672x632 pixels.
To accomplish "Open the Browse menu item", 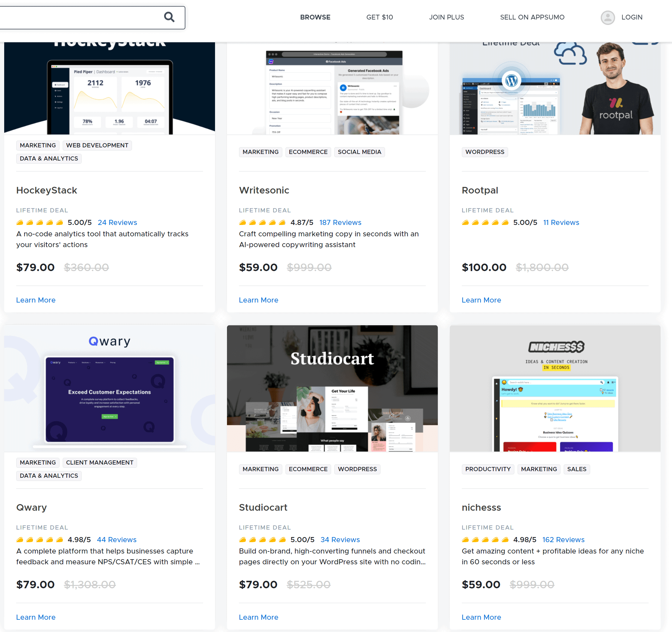I will 315,17.
